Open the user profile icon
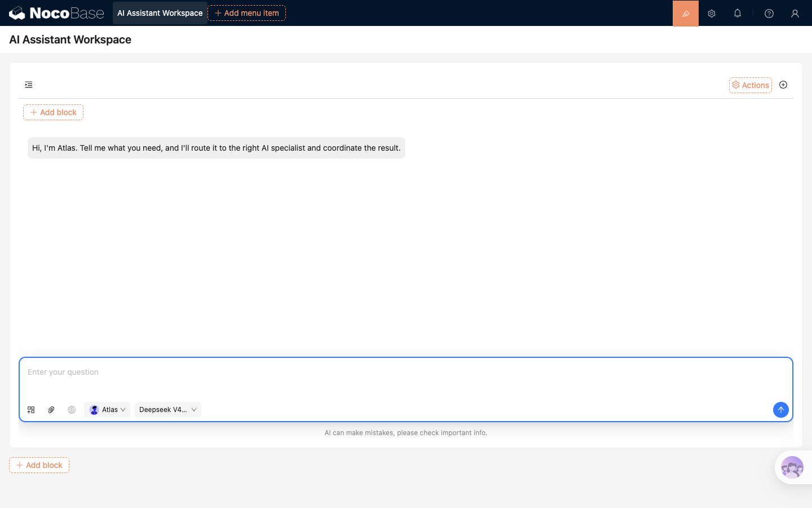Image resolution: width=812 pixels, height=508 pixels. pos(795,14)
